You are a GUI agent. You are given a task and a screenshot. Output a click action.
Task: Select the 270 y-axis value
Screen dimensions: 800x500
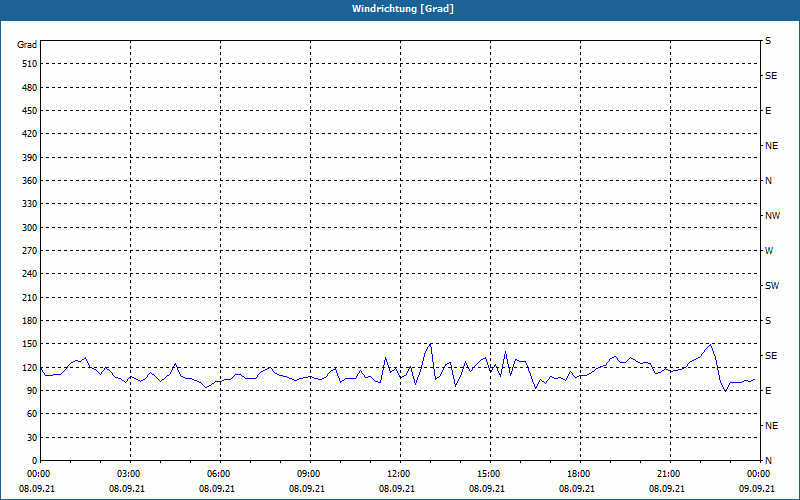pyautogui.click(x=30, y=251)
